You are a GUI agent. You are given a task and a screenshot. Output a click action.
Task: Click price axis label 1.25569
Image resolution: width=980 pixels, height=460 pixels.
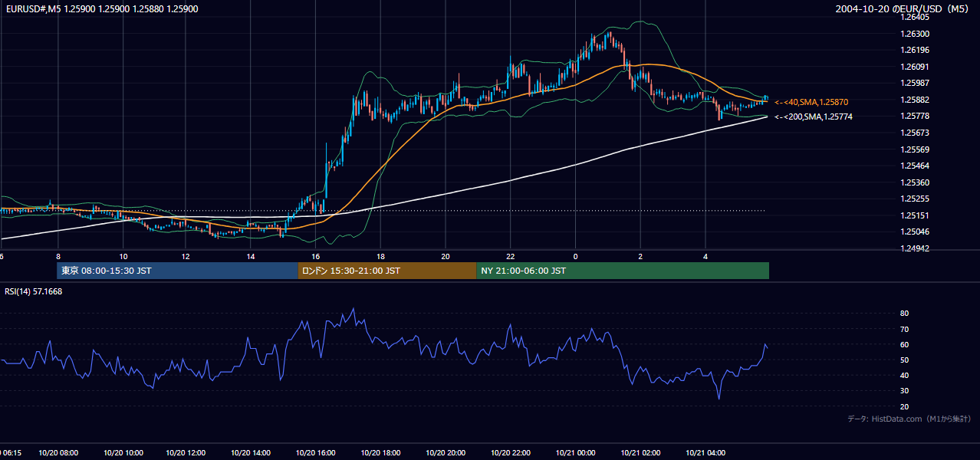pos(915,149)
